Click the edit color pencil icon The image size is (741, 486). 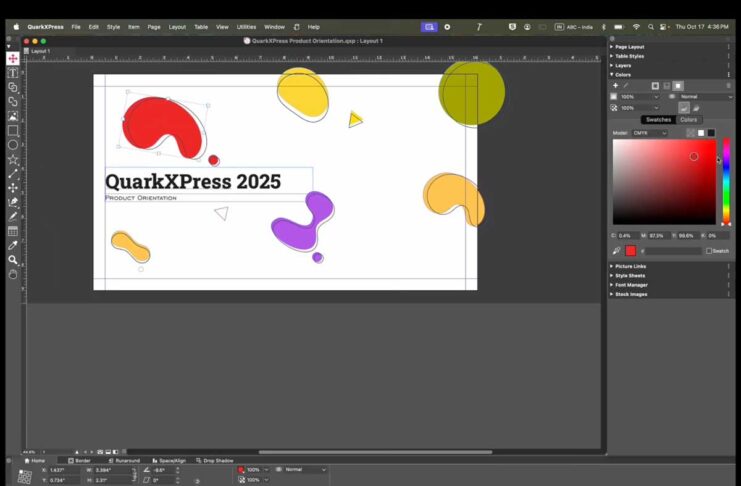click(626, 86)
